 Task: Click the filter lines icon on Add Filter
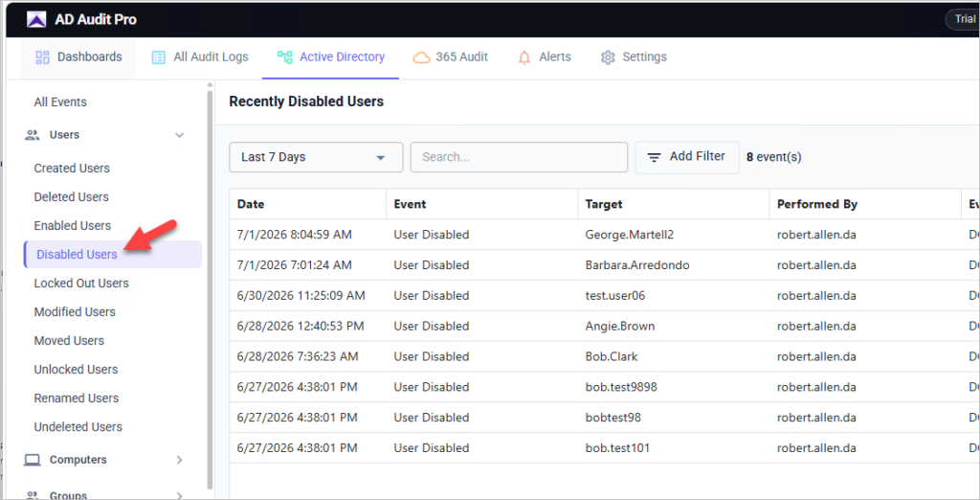654,157
